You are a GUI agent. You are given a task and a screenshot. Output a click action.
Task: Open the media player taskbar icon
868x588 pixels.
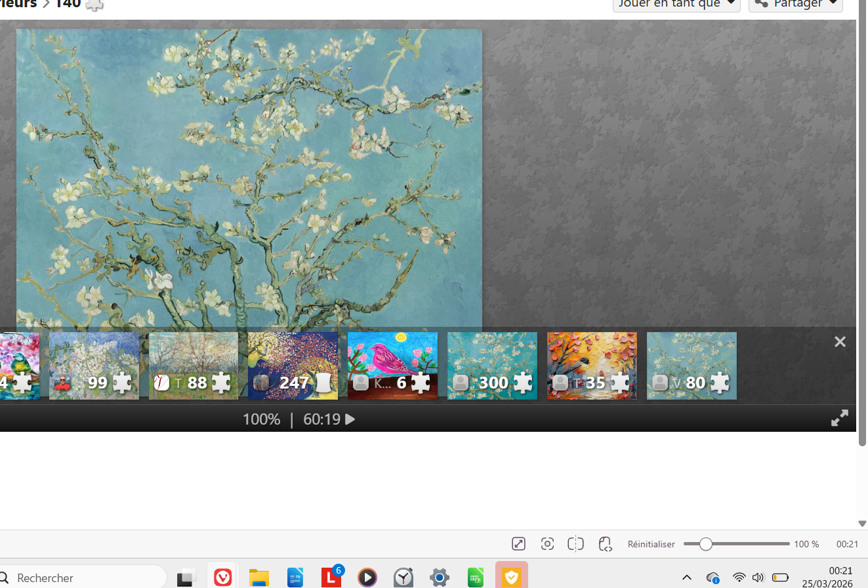pyautogui.click(x=367, y=578)
